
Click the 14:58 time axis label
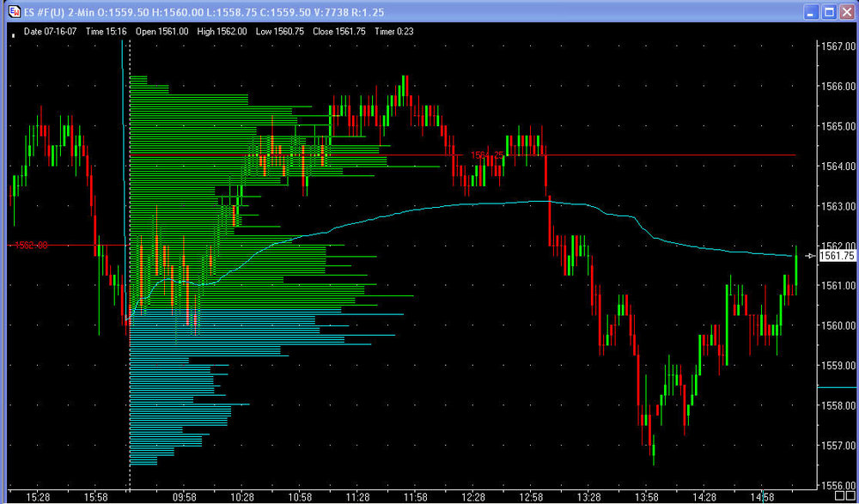(762, 497)
